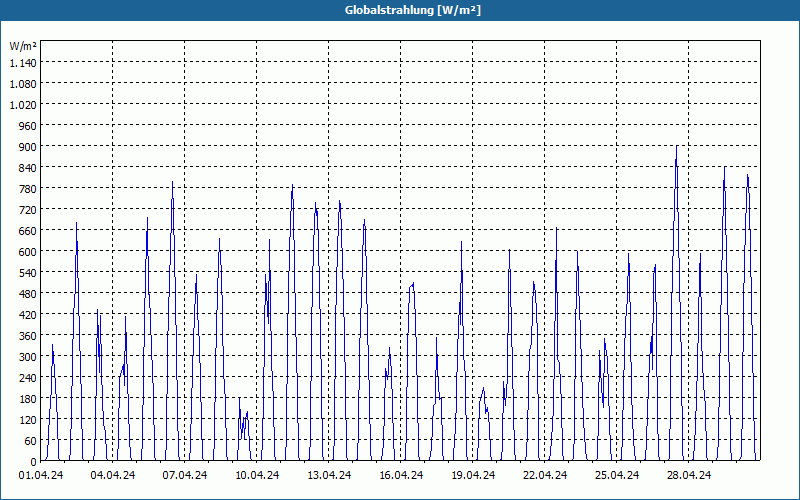Select the 1.080 y-axis value
The width and height of the screenshot is (800, 500).
pyautogui.click(x=23, y=83)
